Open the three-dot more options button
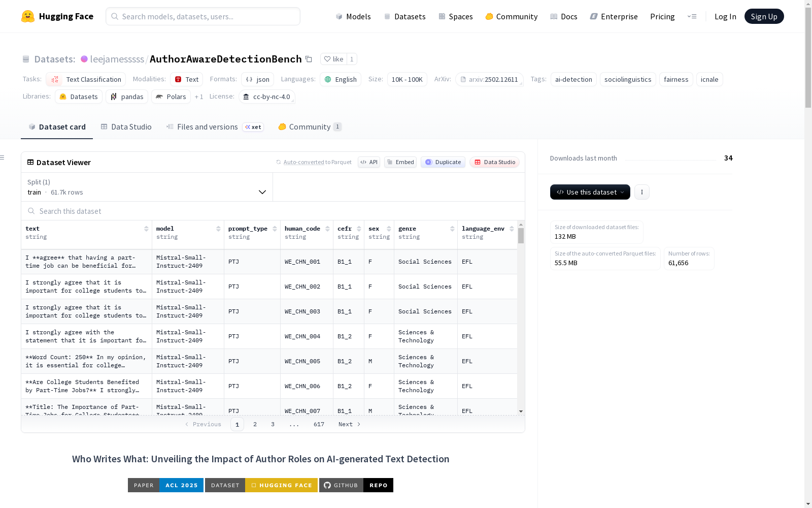The width and height of the screenshot is (812, 508). pos(642,192)
